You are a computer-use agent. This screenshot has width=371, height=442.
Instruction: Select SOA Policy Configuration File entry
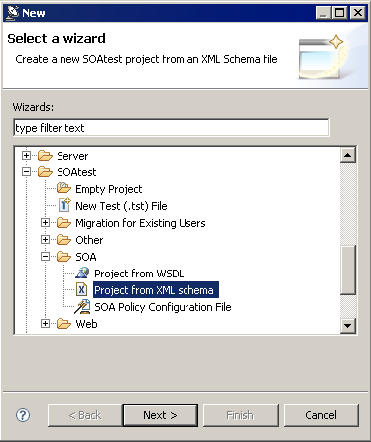pyautogui.click(x=163, y=307)
